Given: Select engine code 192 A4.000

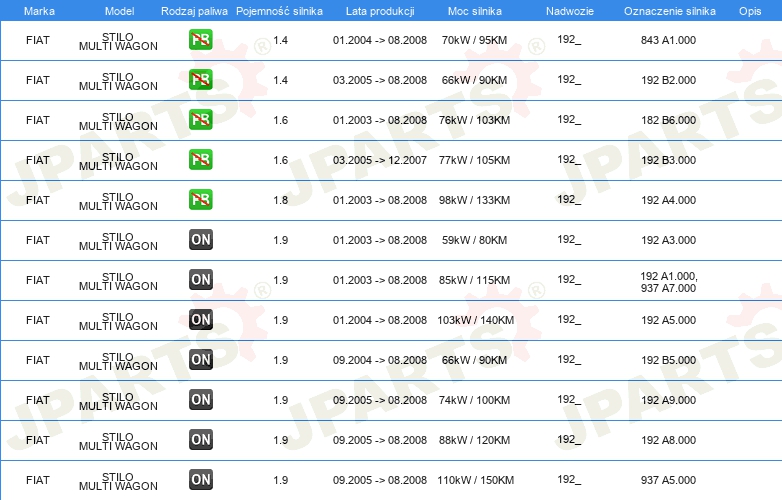Looking at the screenshot, I should pos(668,200).
